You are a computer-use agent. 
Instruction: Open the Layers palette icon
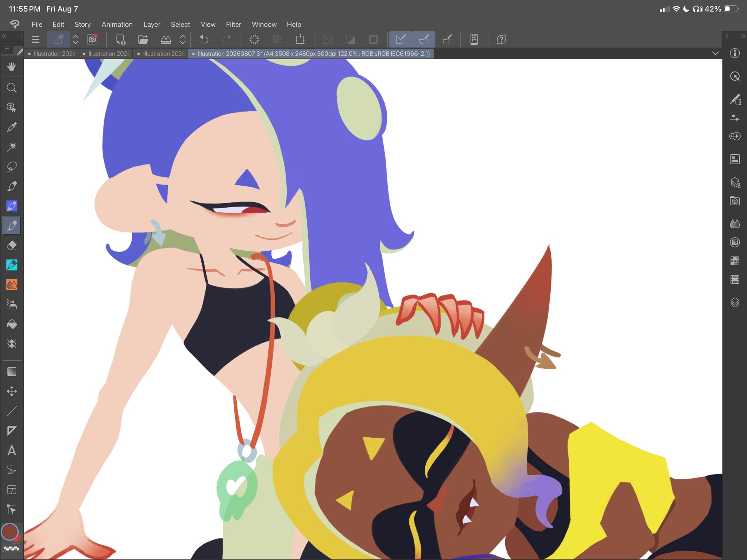tap(735, 302)
